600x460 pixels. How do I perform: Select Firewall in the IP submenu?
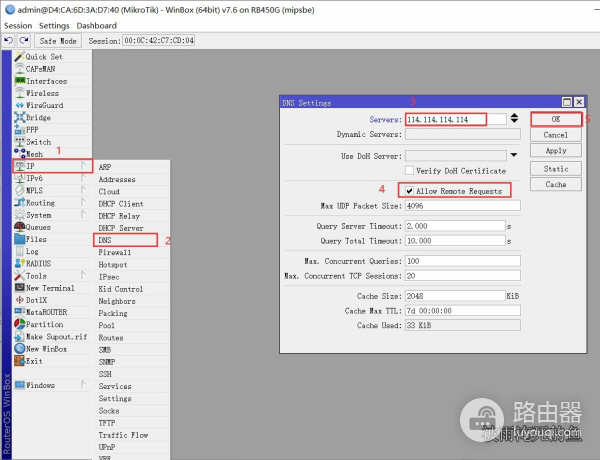point(132,252)
